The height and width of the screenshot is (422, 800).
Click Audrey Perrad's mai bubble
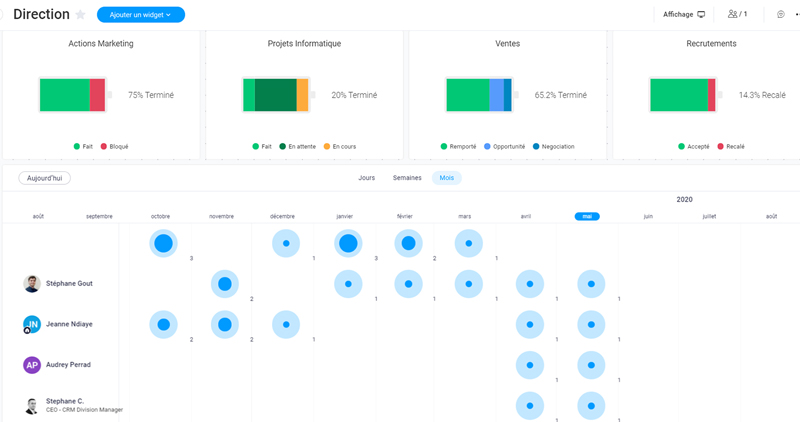591,365
